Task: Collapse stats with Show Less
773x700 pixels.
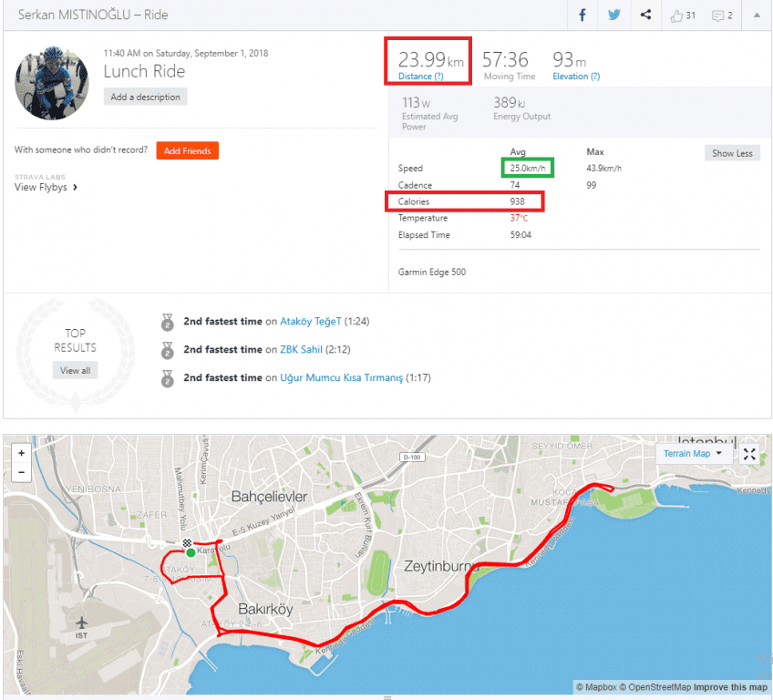Action: tap(732, 153)
